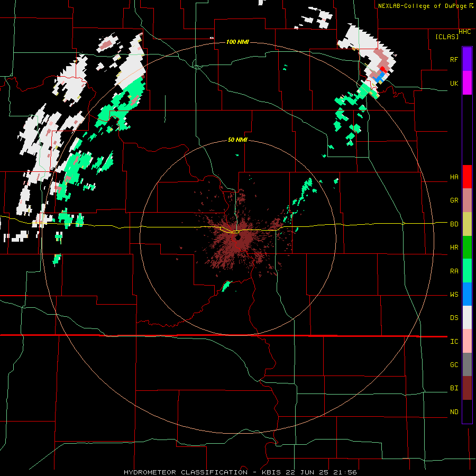The width and height of the screenshot is (476, 476).
Task: Click the Hydrometeor Classification KBIS title text
Action: pos(240,472)
